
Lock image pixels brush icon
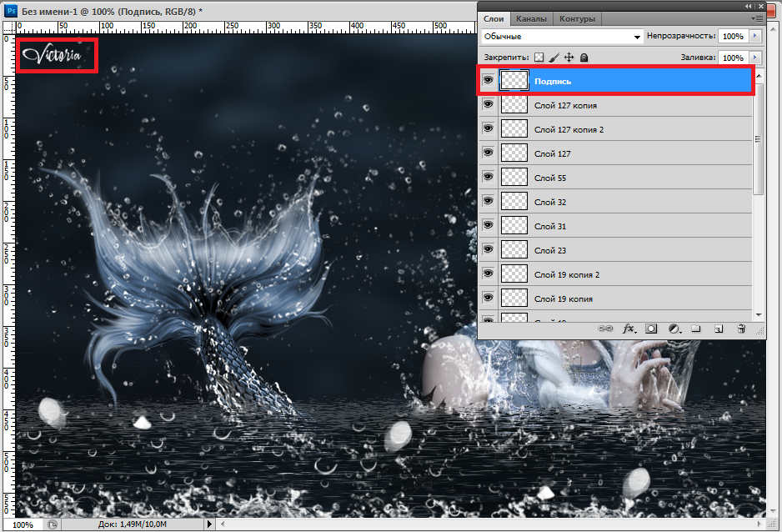pos(554,58)
